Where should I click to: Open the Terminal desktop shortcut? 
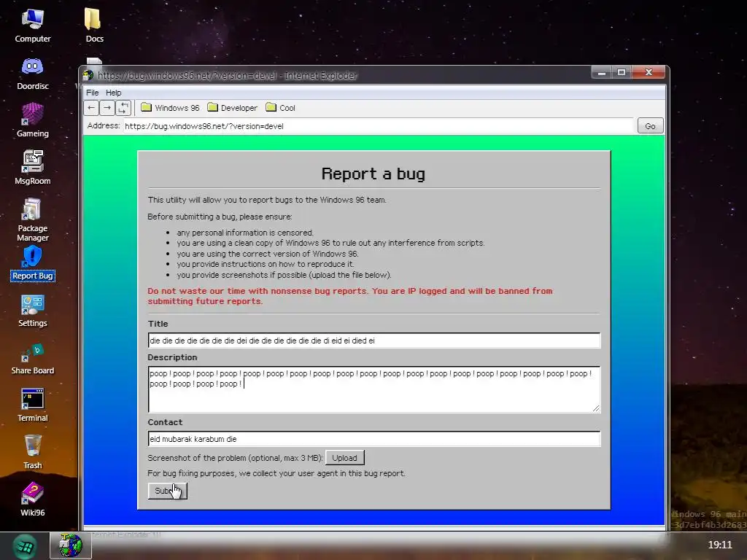pos(32,405)
